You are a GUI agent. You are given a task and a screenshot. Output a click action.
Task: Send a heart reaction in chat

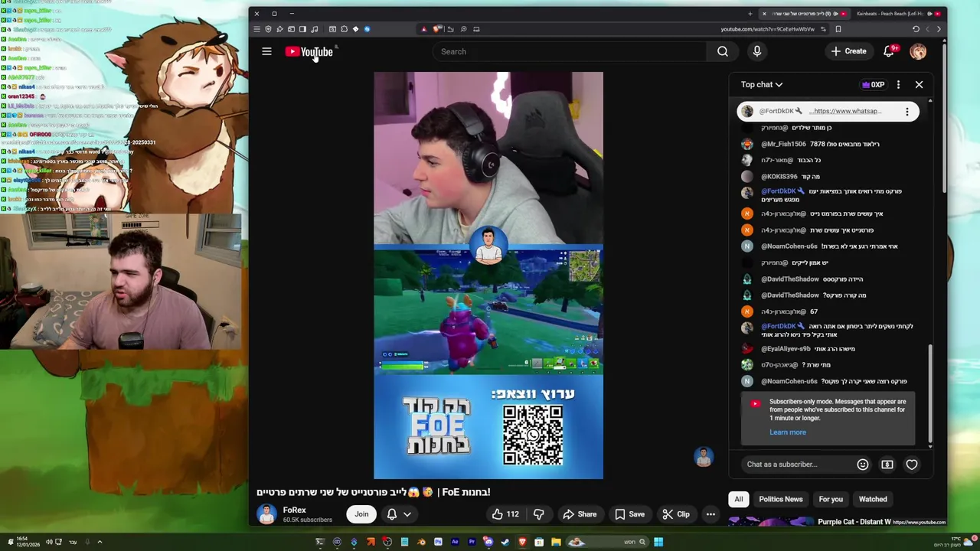pyautogui.click(x=912, y=464)
